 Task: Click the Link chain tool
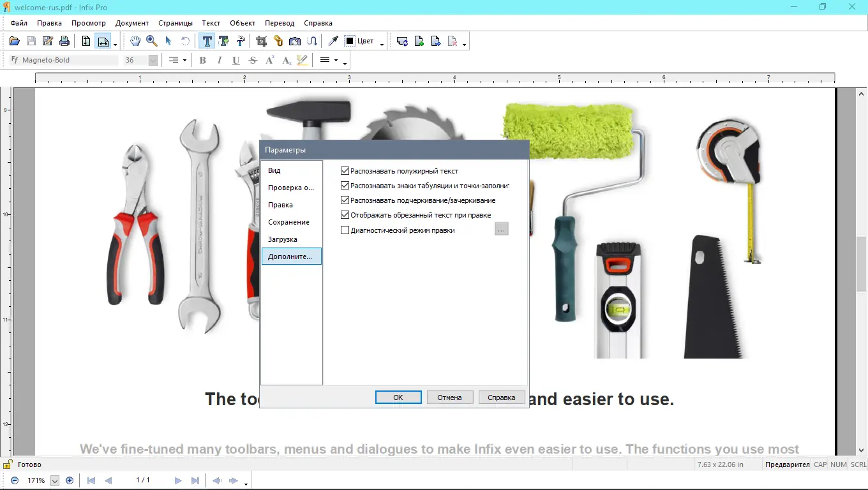pos(278,41)
